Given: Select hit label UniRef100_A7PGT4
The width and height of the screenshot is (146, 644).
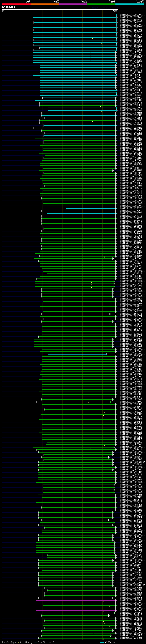Looking at the screenshot, I should pyautogui.click(x=131, y=533).
